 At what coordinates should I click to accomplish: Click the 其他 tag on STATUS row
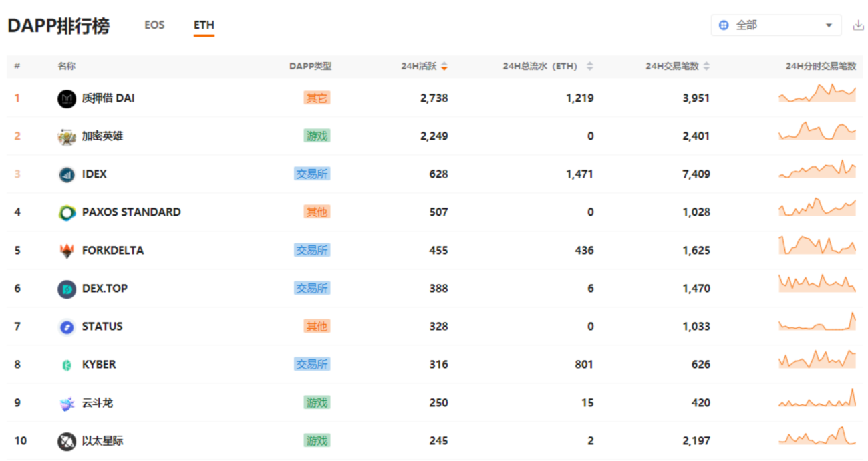click(x=317, y=327)
